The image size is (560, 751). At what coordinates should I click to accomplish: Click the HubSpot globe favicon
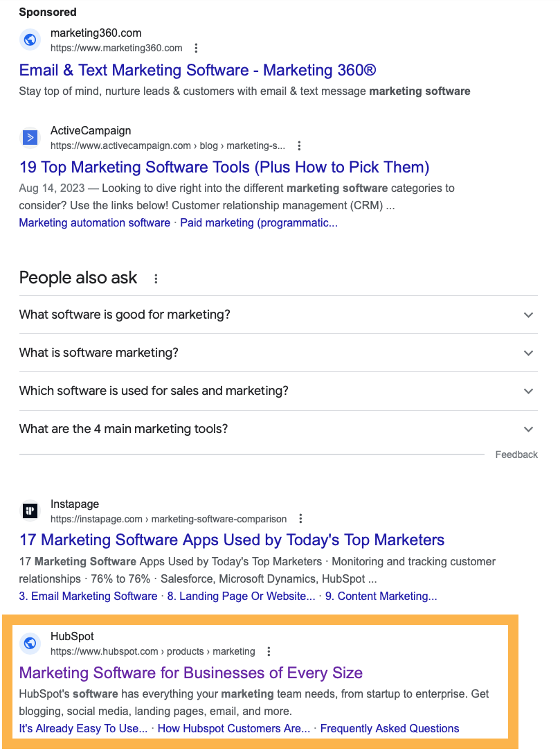tap(30, 643)
